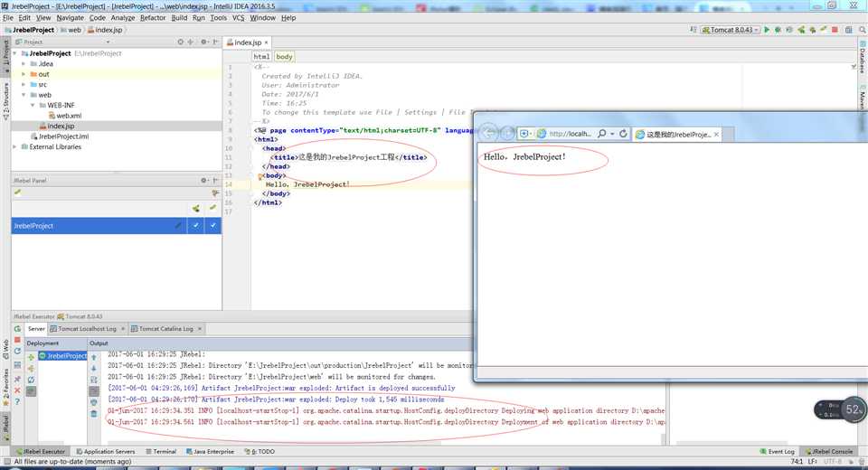Expand External Libraries node
Image resolution: width=868 pixels, height=470 pixels.
pos(15,146)
